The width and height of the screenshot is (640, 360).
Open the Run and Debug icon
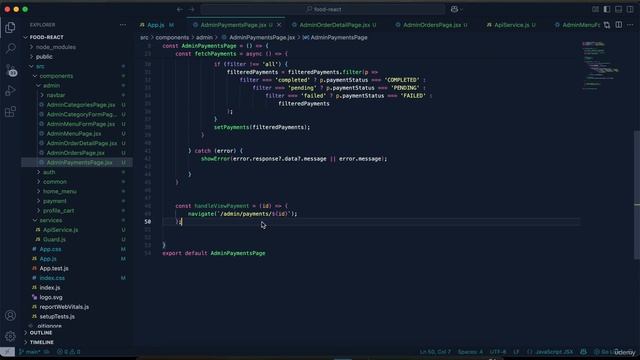coord(10,91)
